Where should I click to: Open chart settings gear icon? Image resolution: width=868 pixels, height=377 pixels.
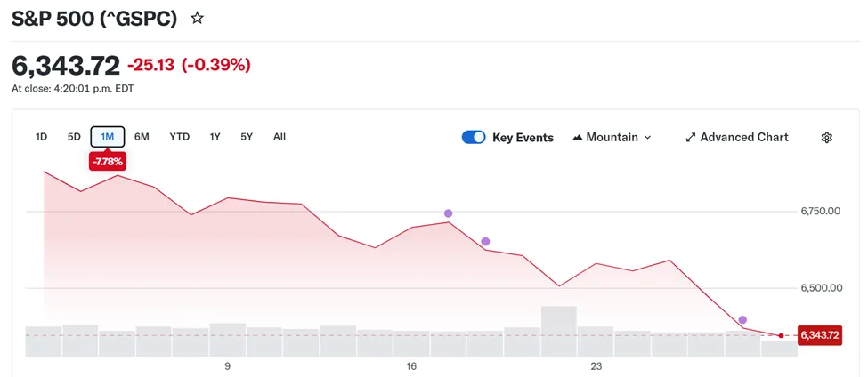click(826, 138)
